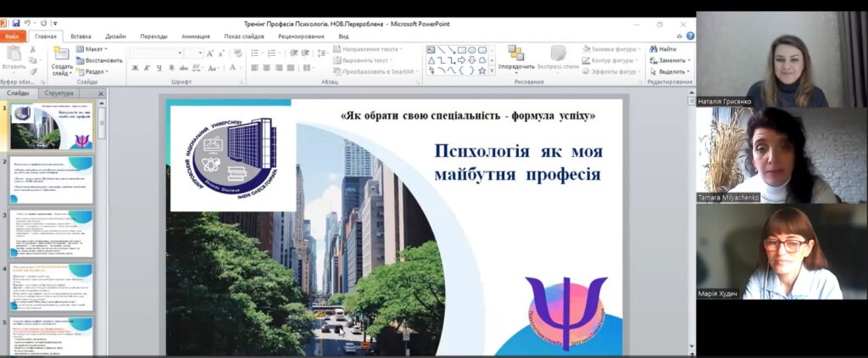Open the Вид tab
Screen dimensions: 868x358
point(343,36)
